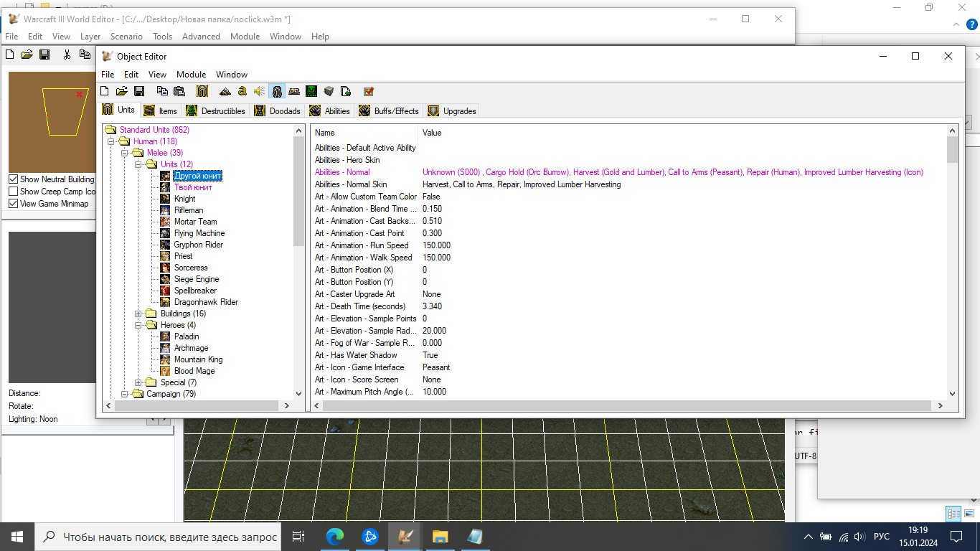Click Paste object icon in Object Editor toolbar
980x551 pixels.
coord(179,91)
